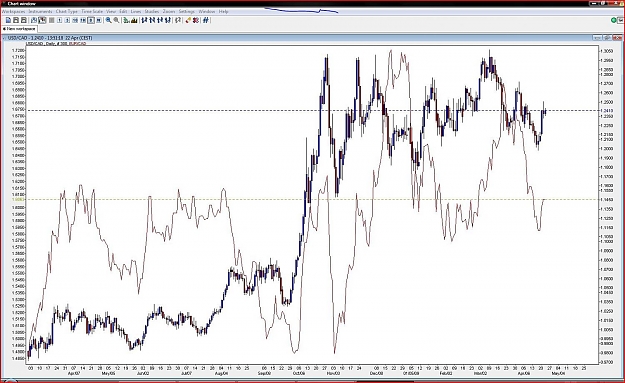This screenshot has width=625, height=383.
Task: Open the Edit menu
Action: click(123, 12)
